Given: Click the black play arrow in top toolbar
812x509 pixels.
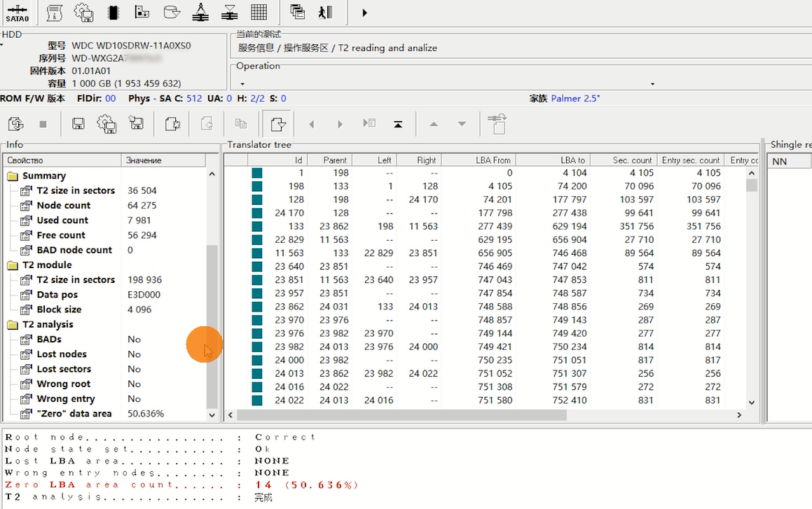Looking at the screenshot, I should [364, 13].
